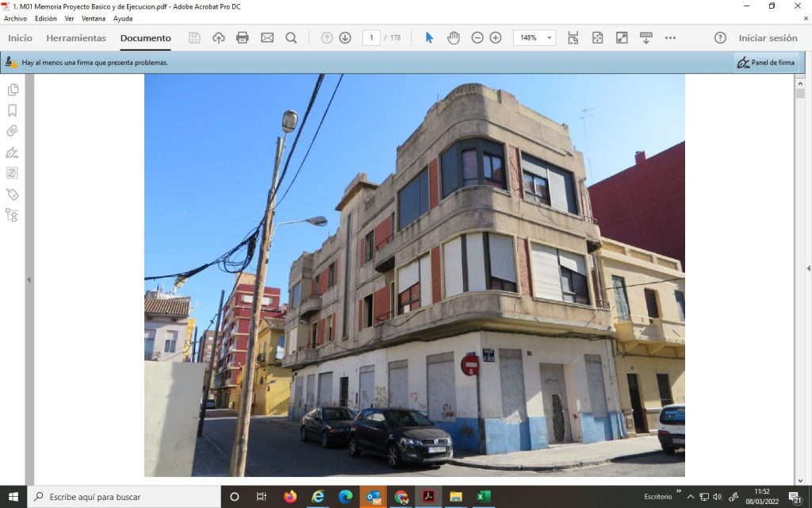812x508 pixels.
Task: Open the Signatures panel in the sidebar
Action: click(12, 152)
